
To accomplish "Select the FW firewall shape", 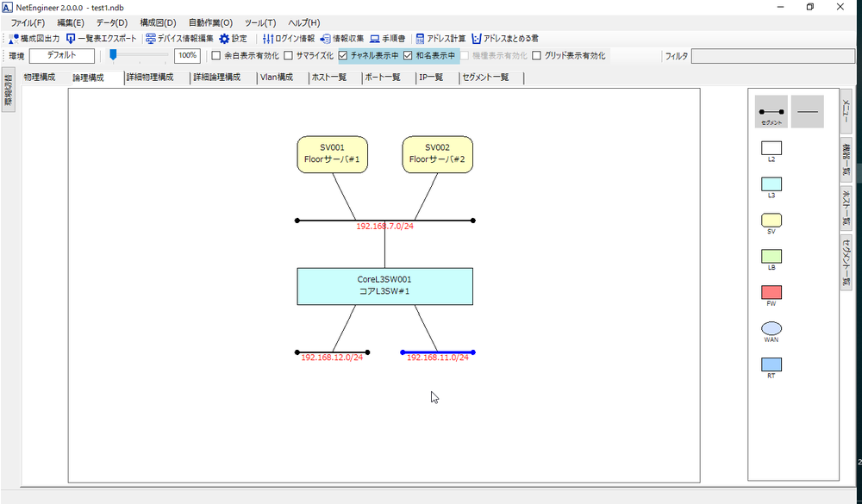I will tap(771, 293).
